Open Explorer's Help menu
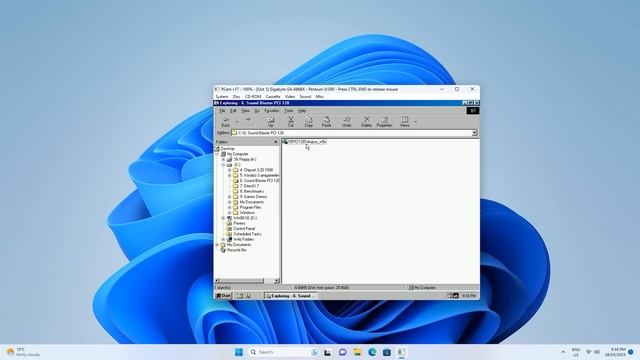640x360 pixels. click(x=302, y=111)
